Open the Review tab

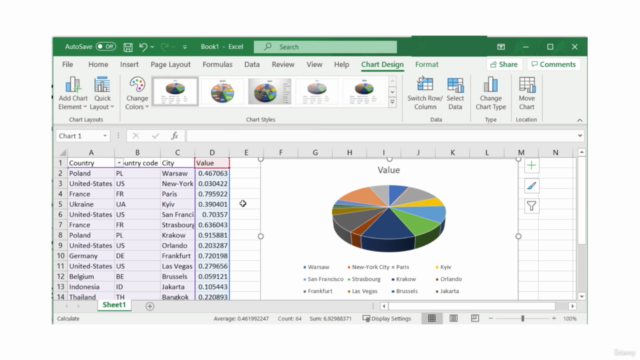tap(283, 64)
